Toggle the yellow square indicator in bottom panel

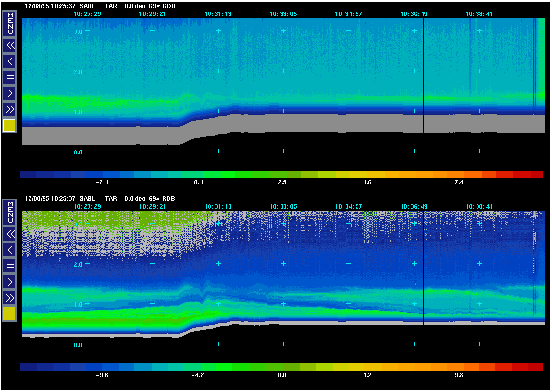click(x=10, y=314)
